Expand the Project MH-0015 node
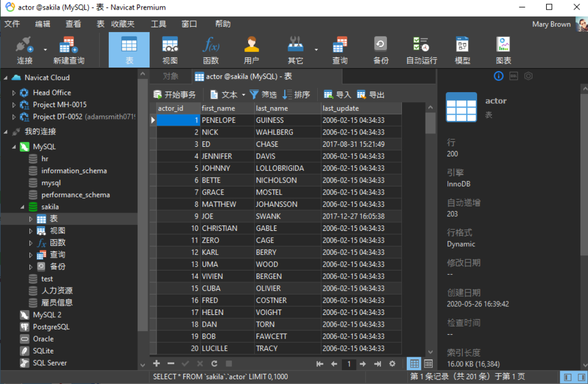This screenshot has height=384, width=588. click(14, 105)
